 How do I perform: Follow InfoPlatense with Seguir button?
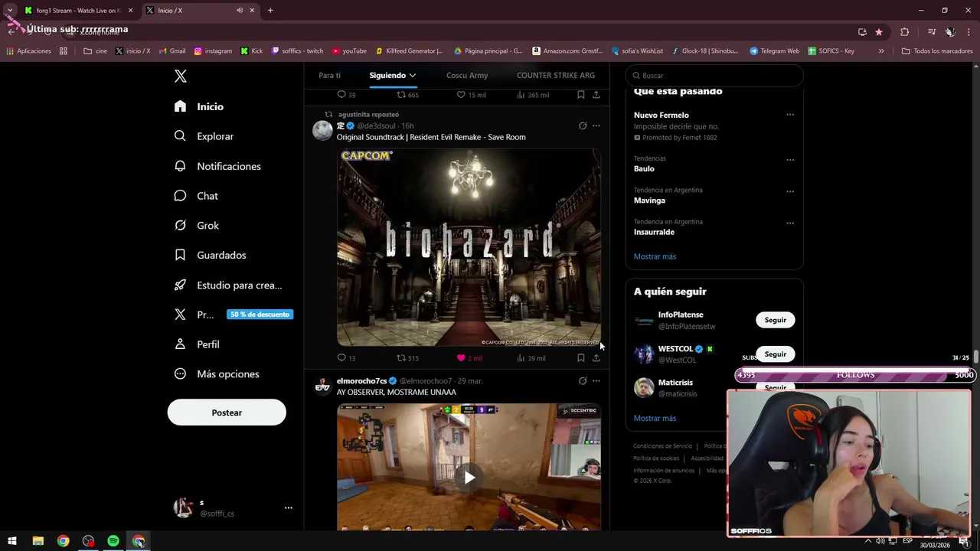click(775, 320)
